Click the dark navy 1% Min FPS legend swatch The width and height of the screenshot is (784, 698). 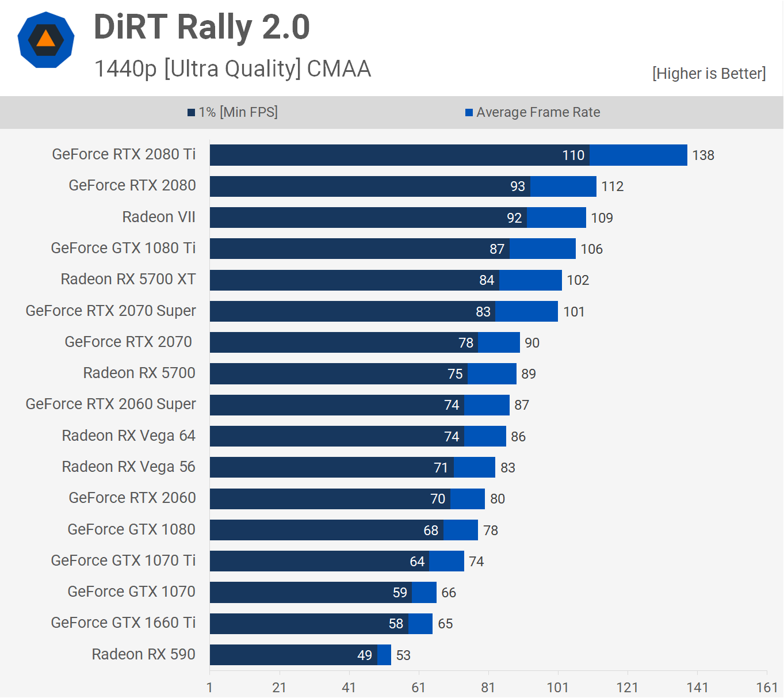point(192,113)
